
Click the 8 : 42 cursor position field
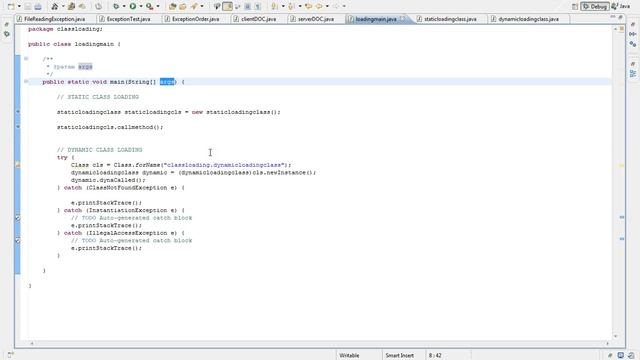(448, 356)
